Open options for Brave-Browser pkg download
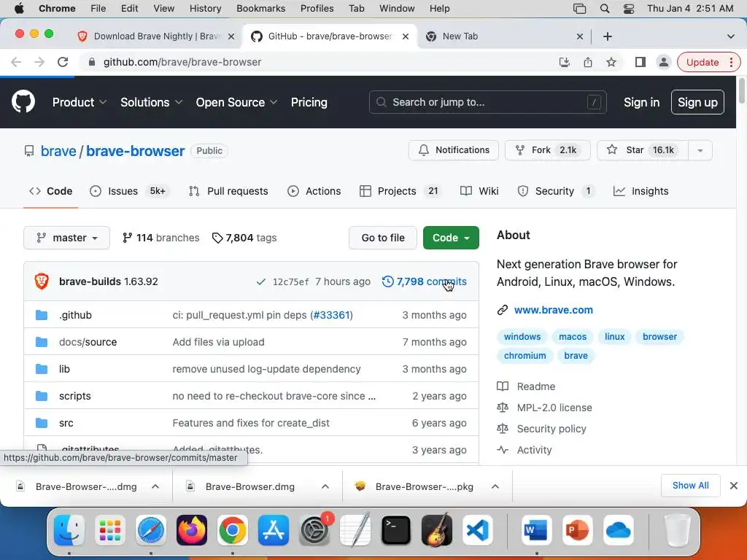The image size is (747, 560). (x=495, y=486)
